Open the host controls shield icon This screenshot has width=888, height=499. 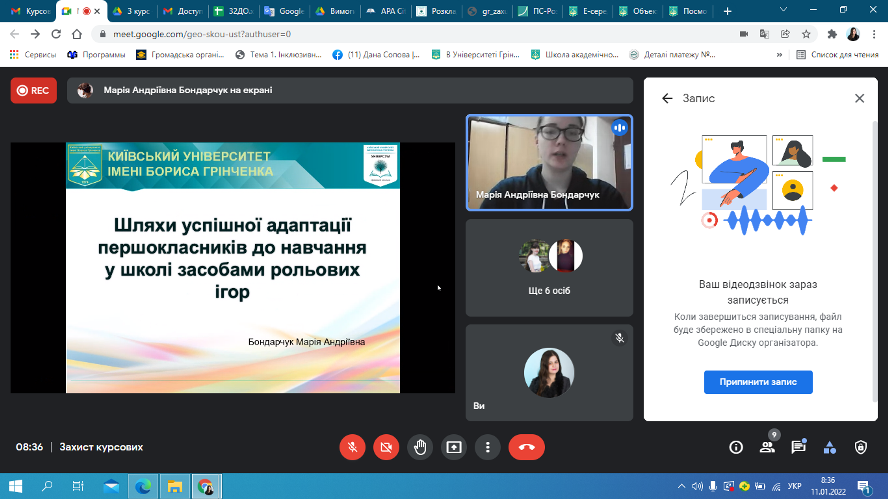coord(860,447)
